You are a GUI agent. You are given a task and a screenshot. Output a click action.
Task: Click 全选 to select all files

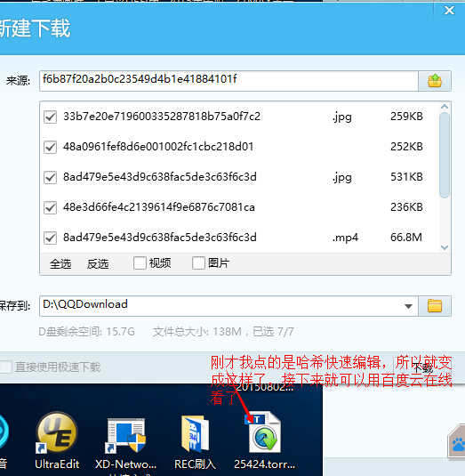(60, 263)
